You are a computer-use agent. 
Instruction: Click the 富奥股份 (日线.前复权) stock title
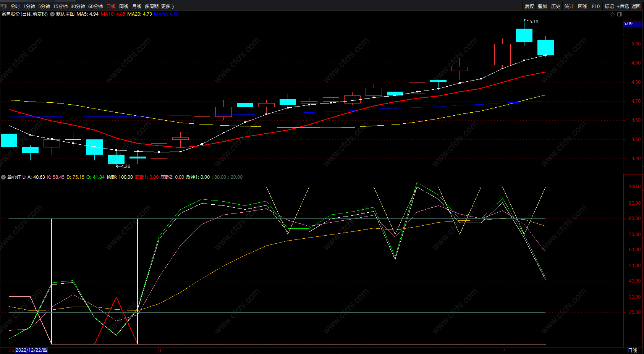(x=25, y=14)
